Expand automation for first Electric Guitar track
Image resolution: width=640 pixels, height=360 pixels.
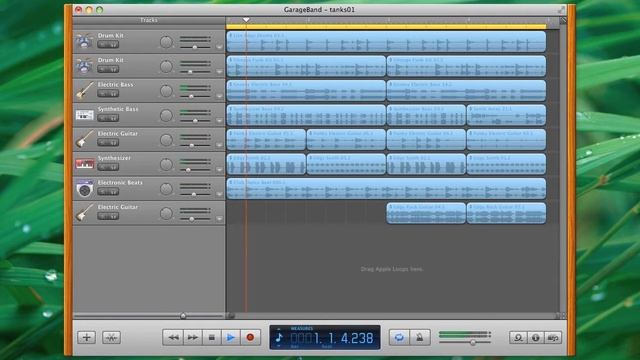(x=219, y=145)
